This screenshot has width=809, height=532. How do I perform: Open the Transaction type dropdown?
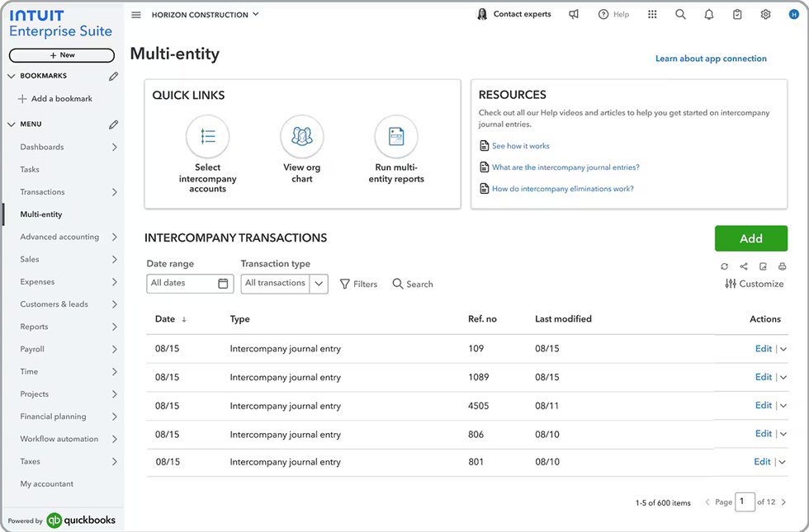[319, 284]
